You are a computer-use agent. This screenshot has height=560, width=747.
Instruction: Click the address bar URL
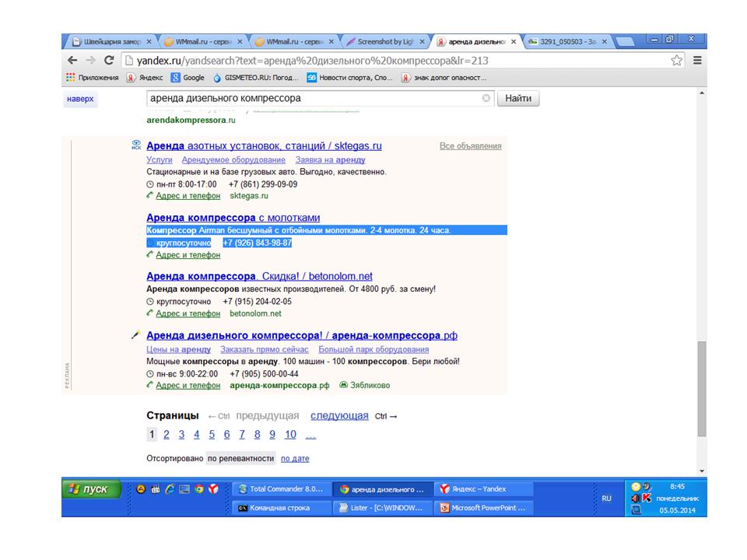(313, 61)
